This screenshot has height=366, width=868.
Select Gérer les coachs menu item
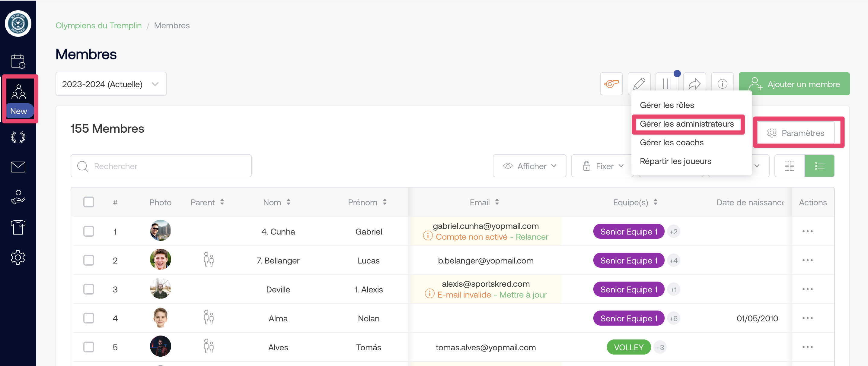(x=672, y=142)
